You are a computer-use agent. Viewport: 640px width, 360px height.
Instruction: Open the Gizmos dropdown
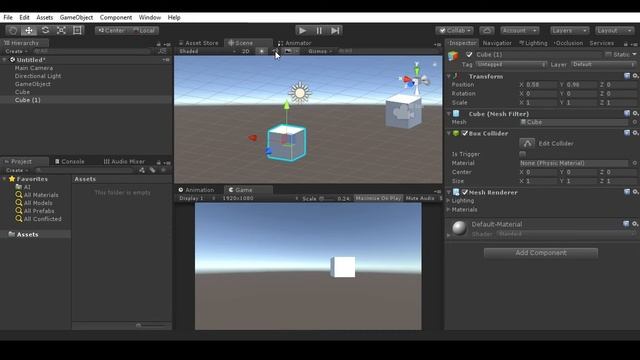coord(320,51)
